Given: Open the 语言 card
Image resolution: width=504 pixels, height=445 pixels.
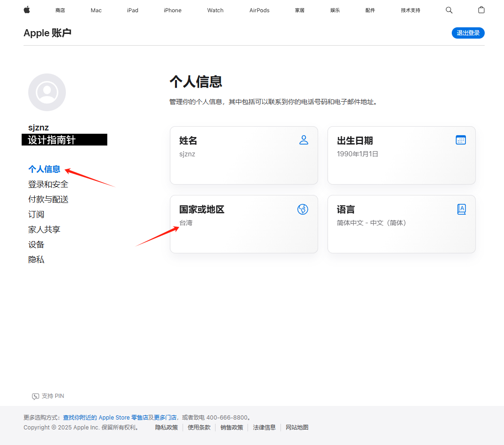Looking at the screenshot, I should pyautogui.click(x=401, y=224).
